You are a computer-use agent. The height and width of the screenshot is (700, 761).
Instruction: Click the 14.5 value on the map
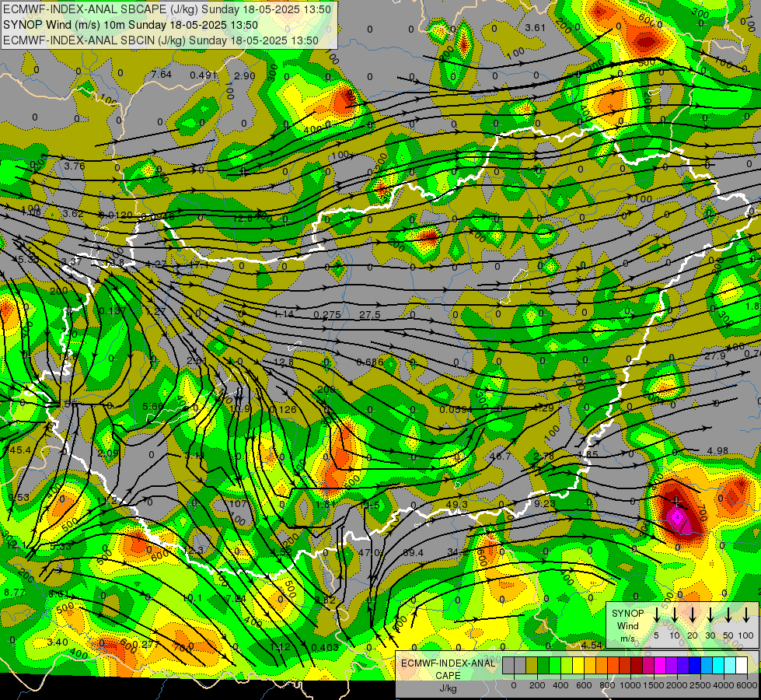point(369,506)
